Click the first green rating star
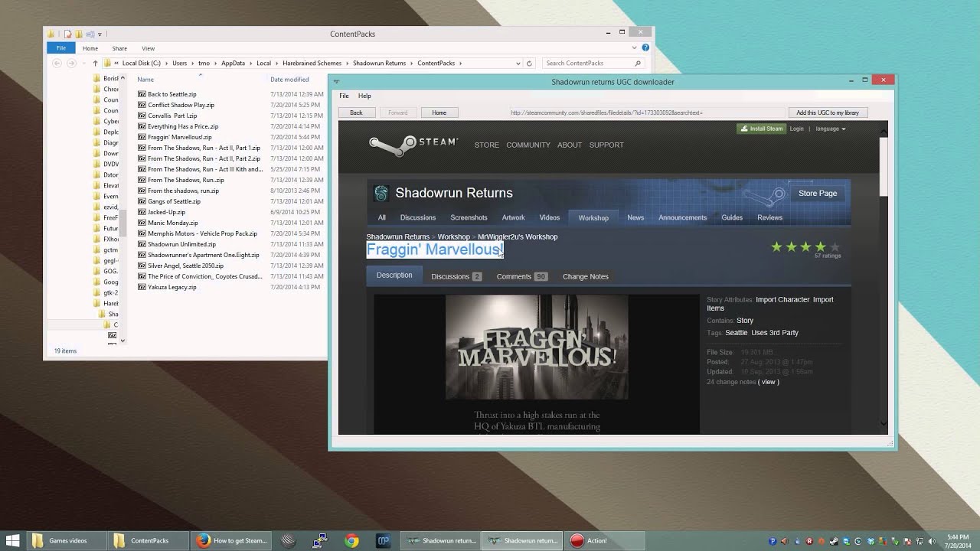The image size is (980, 551). [776, 246]
